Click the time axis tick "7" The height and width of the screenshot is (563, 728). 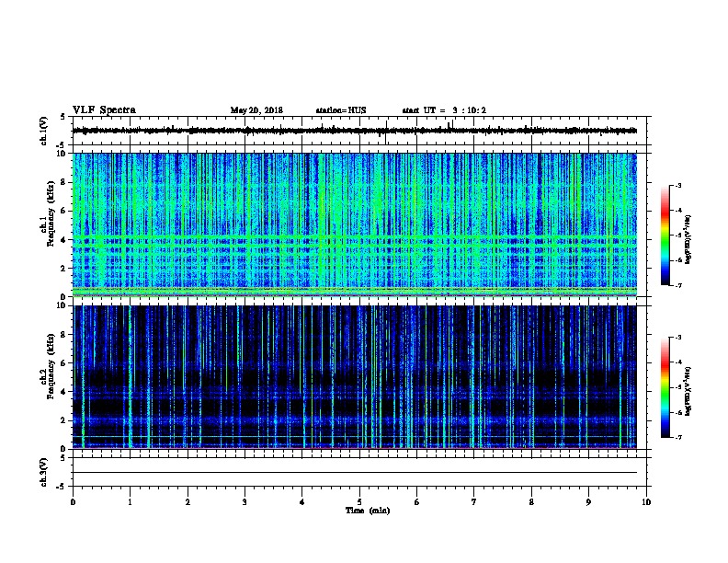click(474, 501)
